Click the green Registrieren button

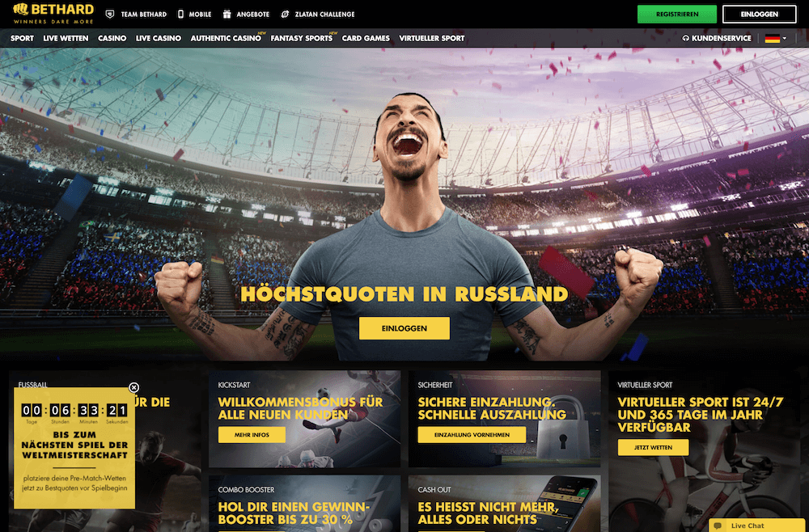(677, 15)
